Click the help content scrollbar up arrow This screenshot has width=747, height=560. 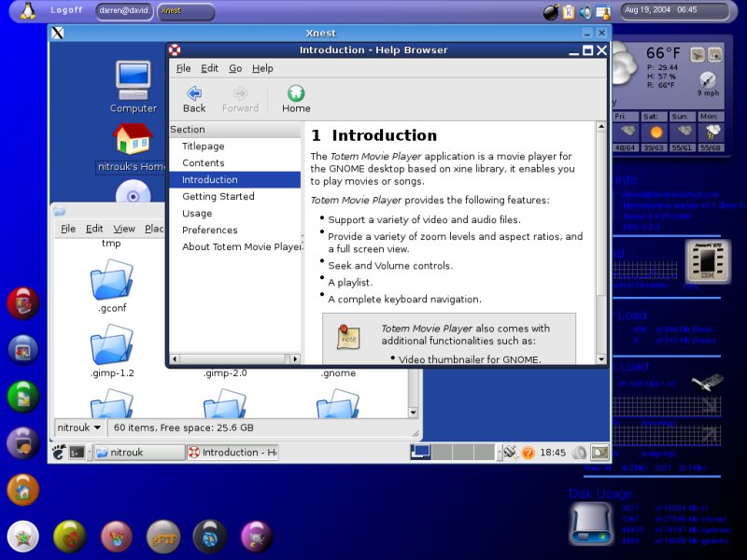(601, 127)
